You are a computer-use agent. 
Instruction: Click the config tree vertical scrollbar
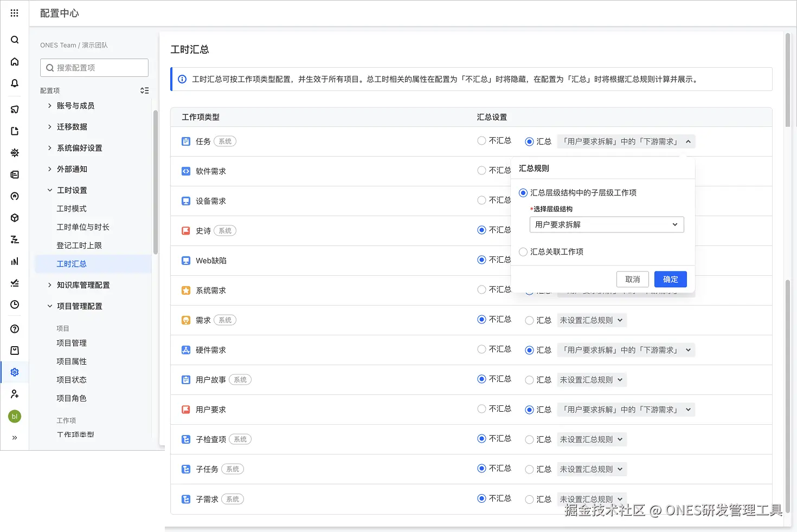click(156, 183)
